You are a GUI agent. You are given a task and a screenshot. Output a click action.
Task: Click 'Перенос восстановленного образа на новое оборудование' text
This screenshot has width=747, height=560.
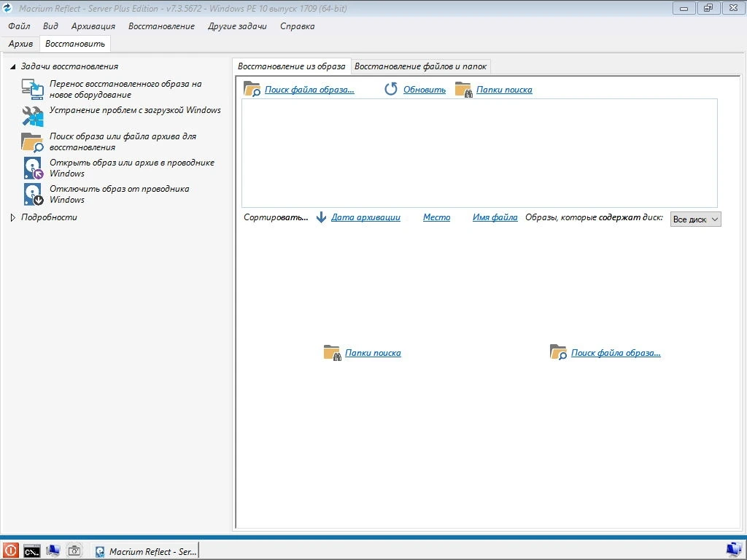[125, 89]
